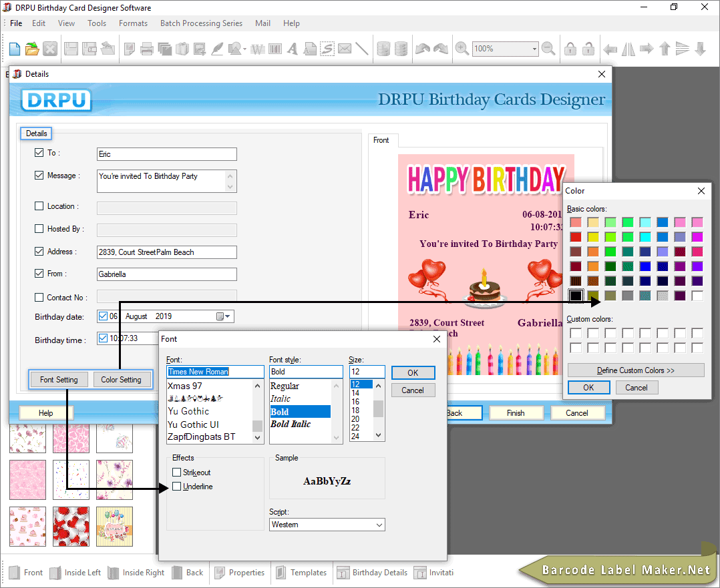Open the Tools menu
This screenshot has height=588, width=720.
(x=97, y=23)
